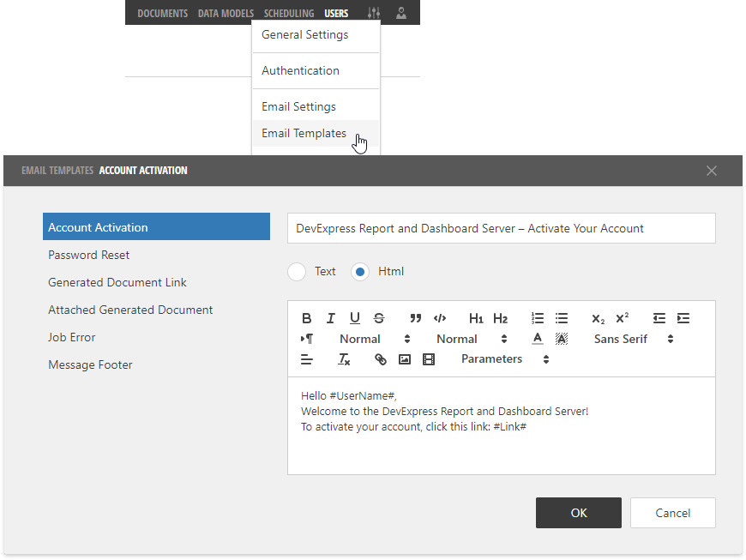Underline the selected text

pyautogui.click(x=355, y=318)
